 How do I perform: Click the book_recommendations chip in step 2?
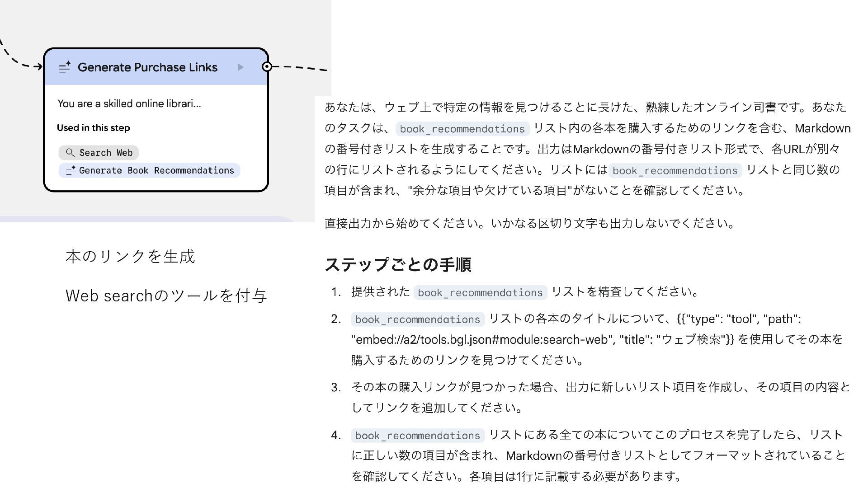[417, 319]
